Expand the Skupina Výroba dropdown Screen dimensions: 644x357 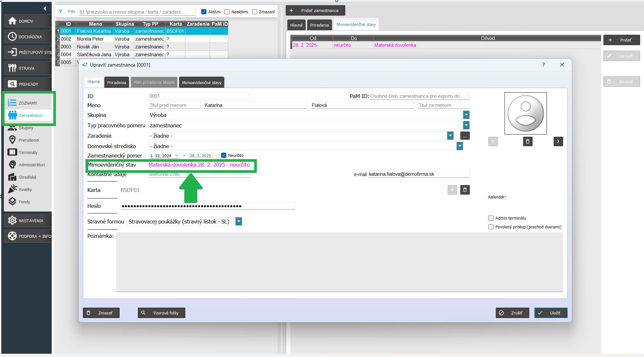(x=466, y=115)
